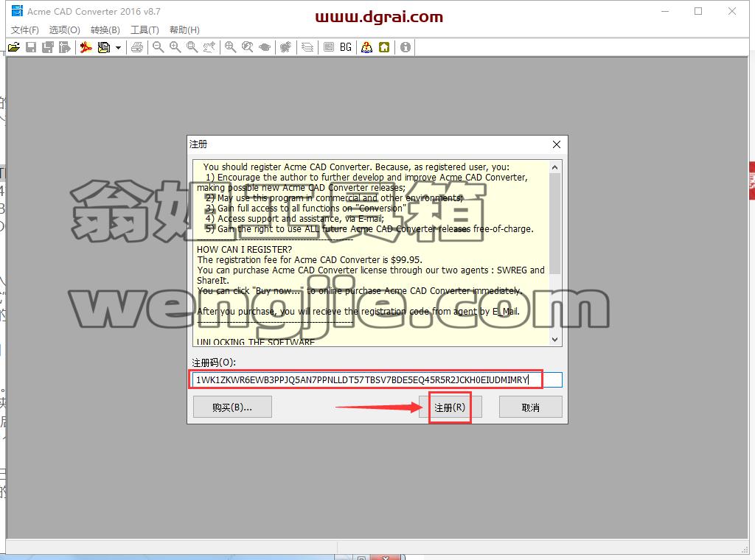Click the 3D orbit view icon

[265, 47]
